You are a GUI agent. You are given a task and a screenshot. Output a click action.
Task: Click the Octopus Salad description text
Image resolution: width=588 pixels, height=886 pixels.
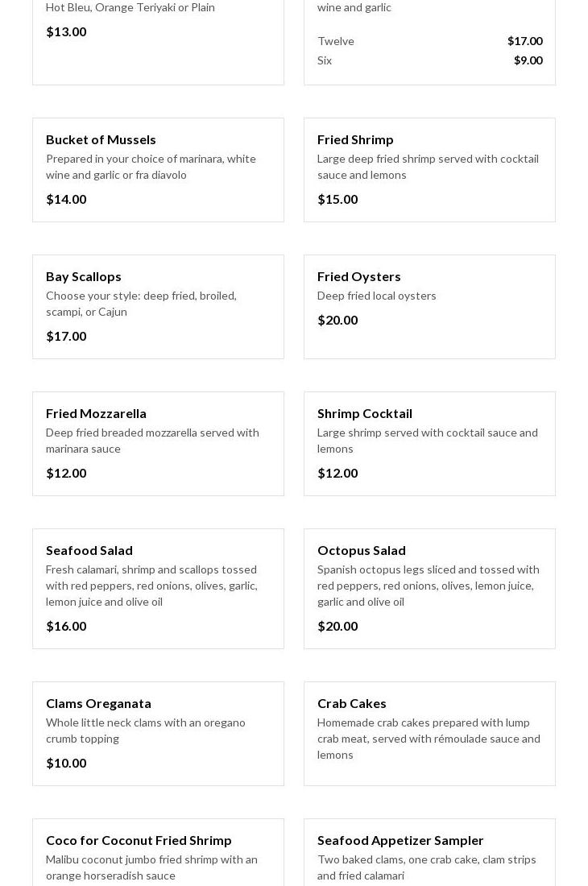coord(428,586)
